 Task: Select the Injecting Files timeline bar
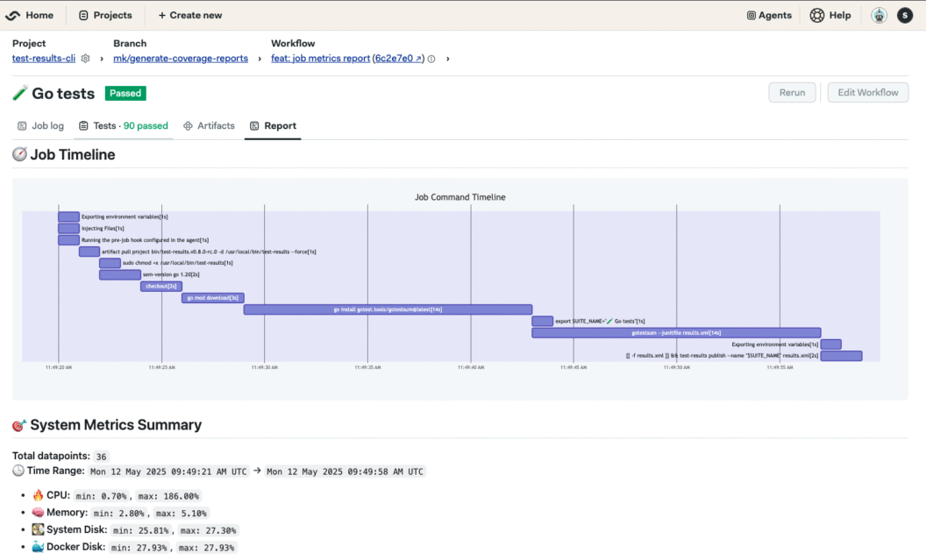point(68,229)
